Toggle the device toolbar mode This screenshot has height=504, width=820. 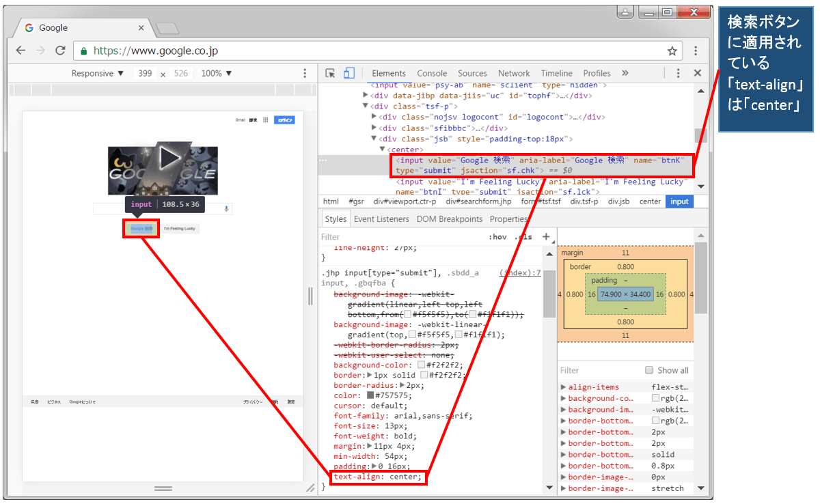pos(350,73)
